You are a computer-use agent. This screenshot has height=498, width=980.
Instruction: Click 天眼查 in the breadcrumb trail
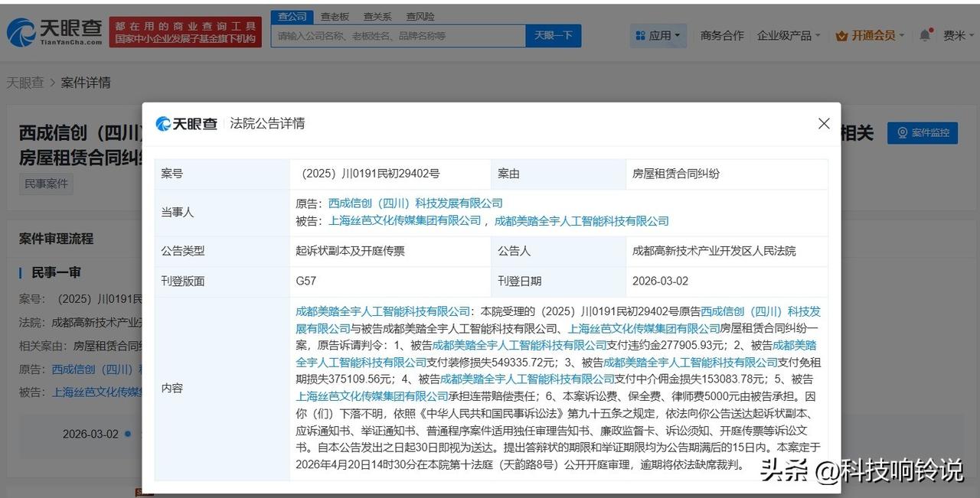tap(25, 82)
